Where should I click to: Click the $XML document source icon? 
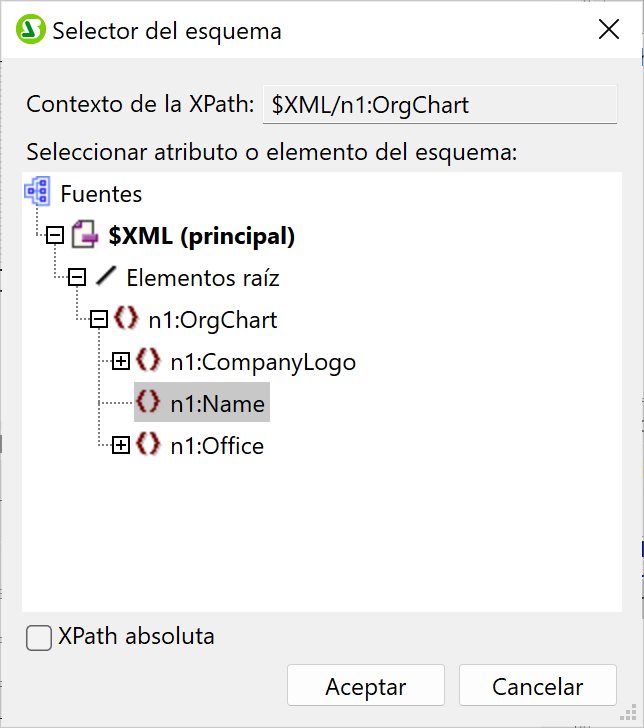(83, 236)
